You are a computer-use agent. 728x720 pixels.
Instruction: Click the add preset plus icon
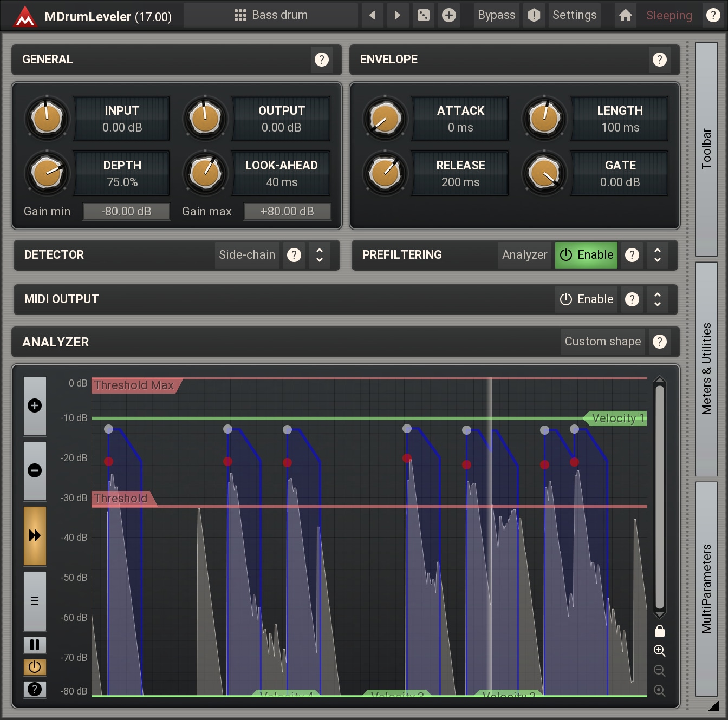point(448,15)
